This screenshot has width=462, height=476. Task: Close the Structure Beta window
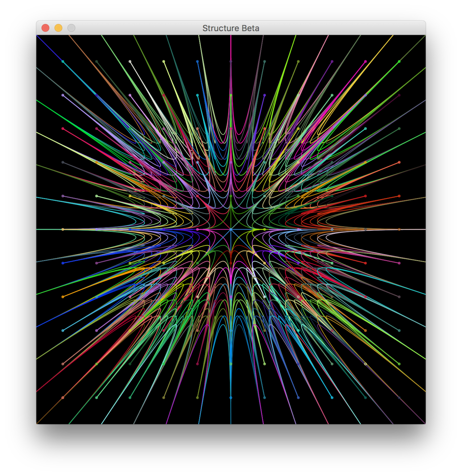(45, 28)
